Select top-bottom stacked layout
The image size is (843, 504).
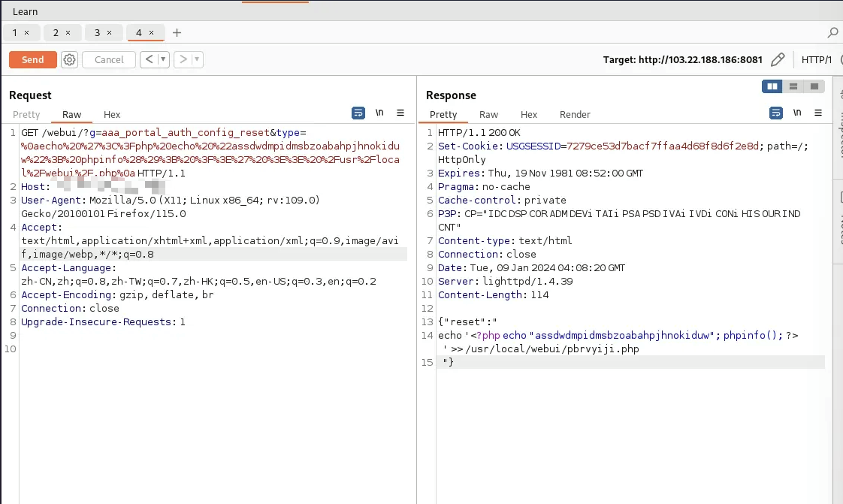(x=793, y=86)
